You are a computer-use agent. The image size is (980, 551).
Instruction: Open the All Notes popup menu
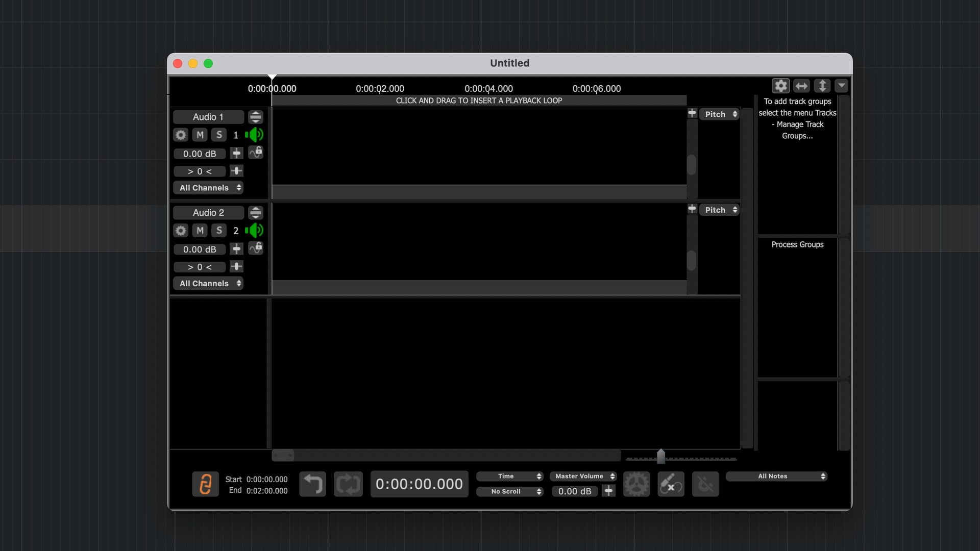coord(776,476)
